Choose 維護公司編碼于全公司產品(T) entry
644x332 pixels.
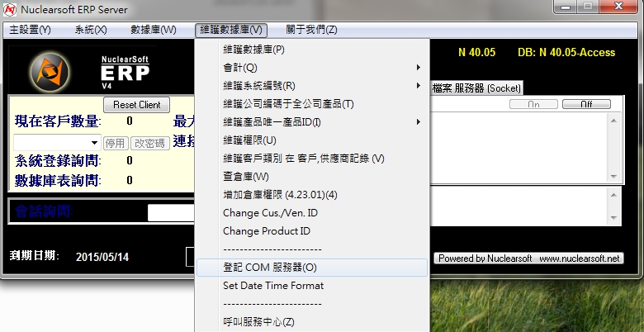[312, 104]
